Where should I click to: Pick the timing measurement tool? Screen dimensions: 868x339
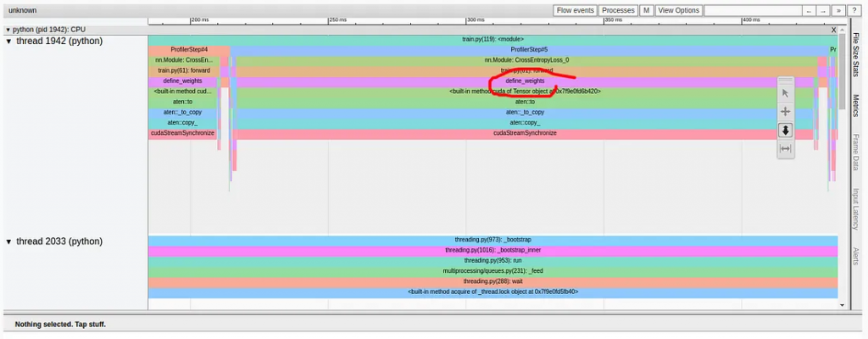point(785,149)
